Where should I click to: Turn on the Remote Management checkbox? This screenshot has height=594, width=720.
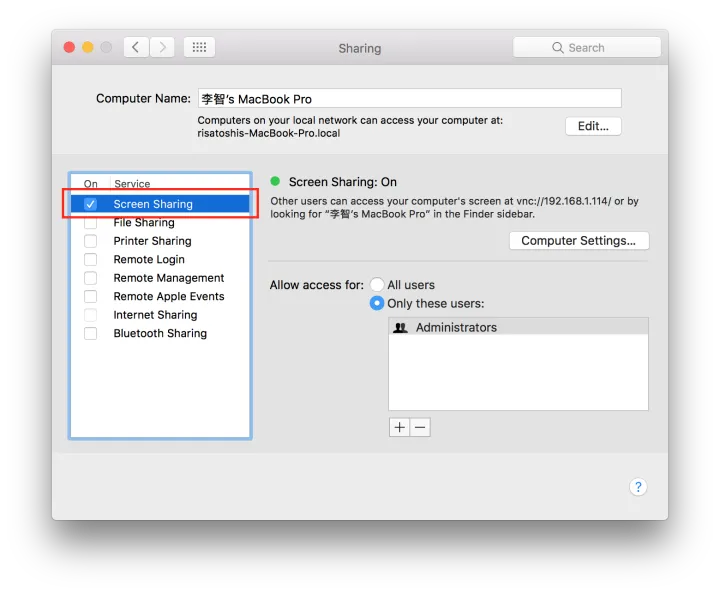[90, 278]
